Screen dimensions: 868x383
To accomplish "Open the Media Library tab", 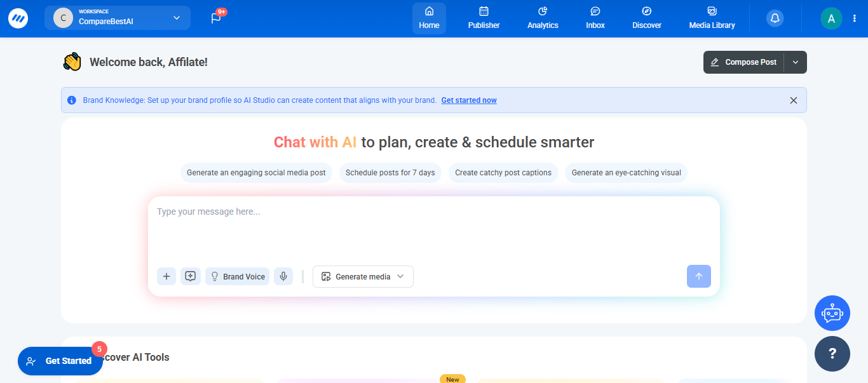I will [x=712, y=18].
